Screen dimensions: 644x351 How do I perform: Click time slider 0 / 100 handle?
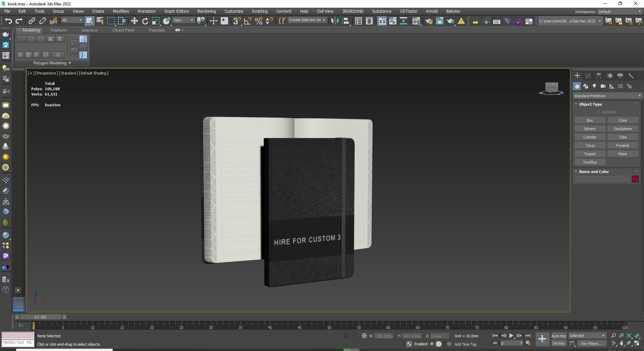(x=41, y=317)
